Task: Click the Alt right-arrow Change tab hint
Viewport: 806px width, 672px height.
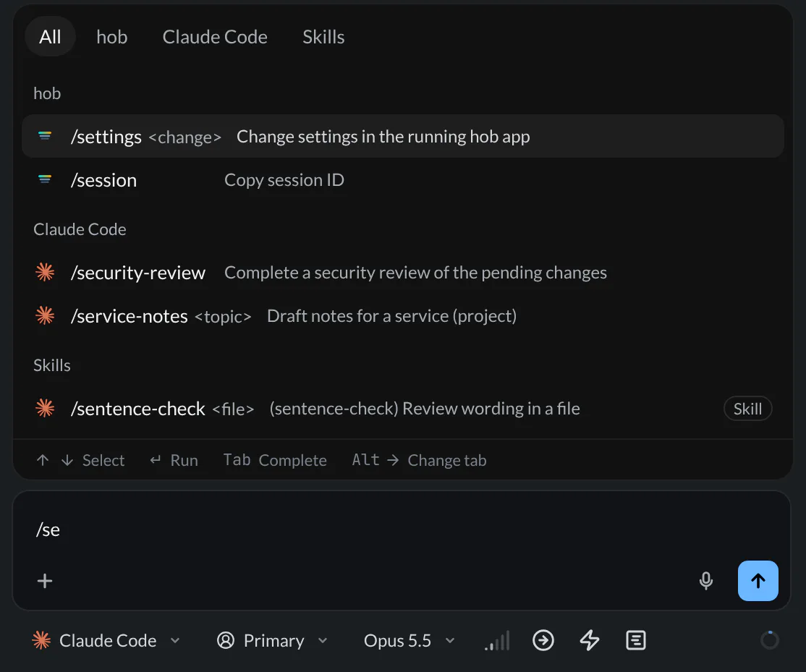Action: point(419,460)
